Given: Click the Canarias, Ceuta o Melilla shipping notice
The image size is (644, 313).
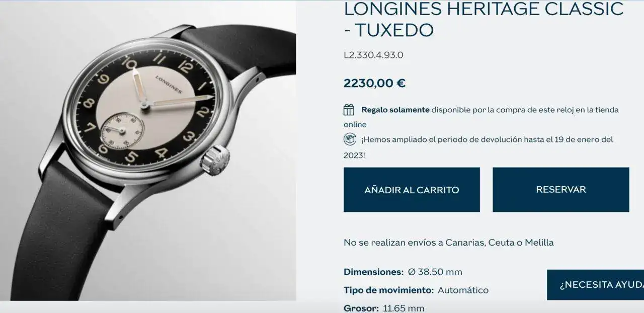Looking at the screenshot, I should point(449,243).
